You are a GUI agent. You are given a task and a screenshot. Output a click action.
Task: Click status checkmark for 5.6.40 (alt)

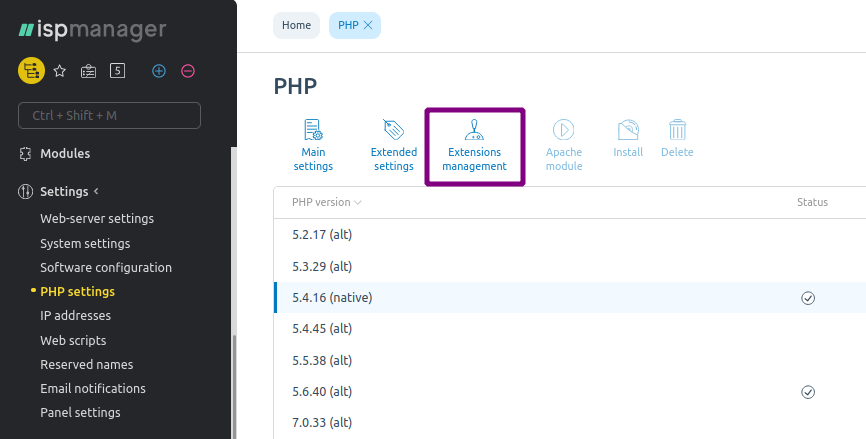(808, 392)
